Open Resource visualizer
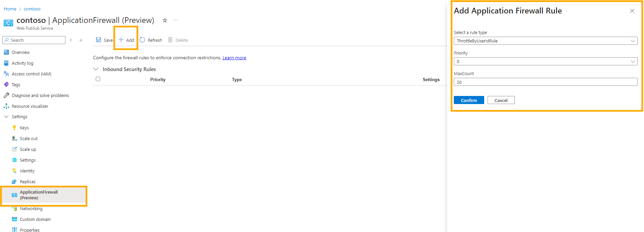Viewport: 644px width, 232px height. point(30,106)
